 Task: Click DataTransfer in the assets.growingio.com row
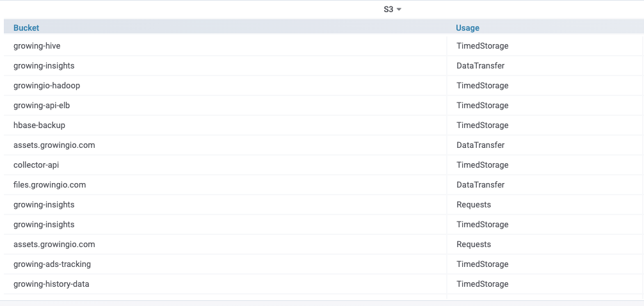point(481,145)
